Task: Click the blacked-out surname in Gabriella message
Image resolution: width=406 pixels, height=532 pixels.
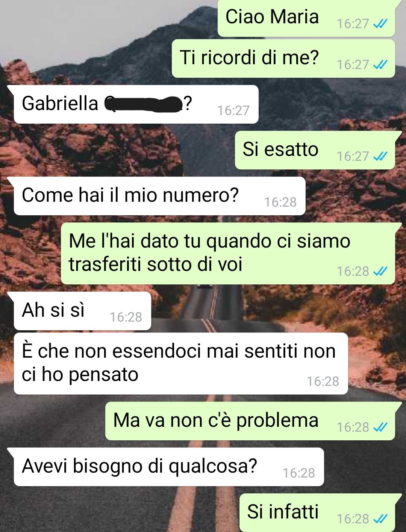Action: point(143,104)
